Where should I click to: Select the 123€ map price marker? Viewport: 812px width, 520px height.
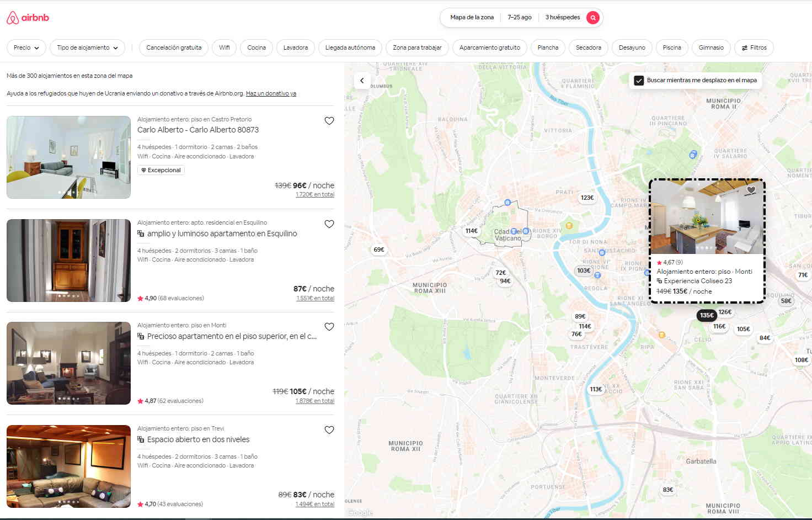click(x=587, y=198)
